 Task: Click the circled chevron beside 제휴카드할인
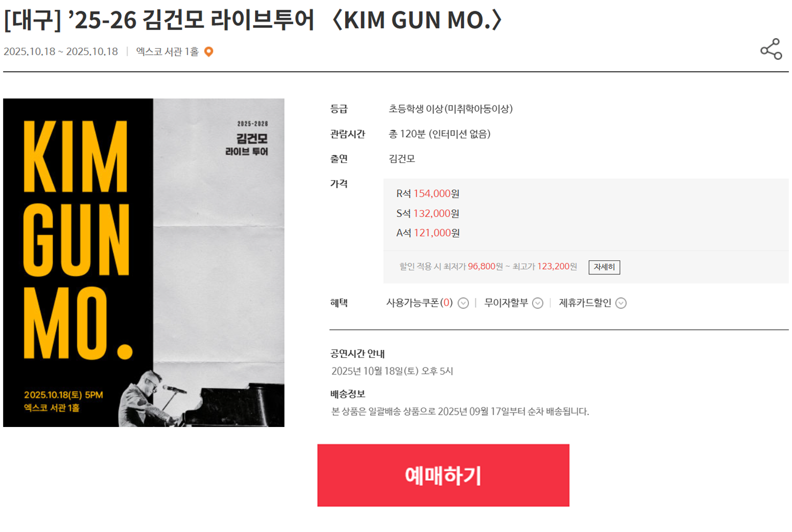pyautogui.click(x=621, y=303)
